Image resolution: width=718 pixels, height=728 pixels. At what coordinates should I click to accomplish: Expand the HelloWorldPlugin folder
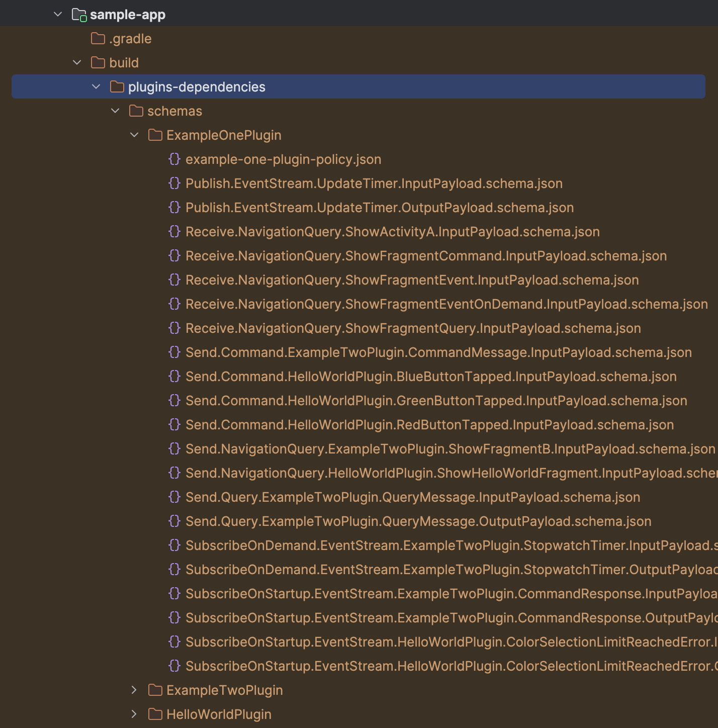(134, 714)
